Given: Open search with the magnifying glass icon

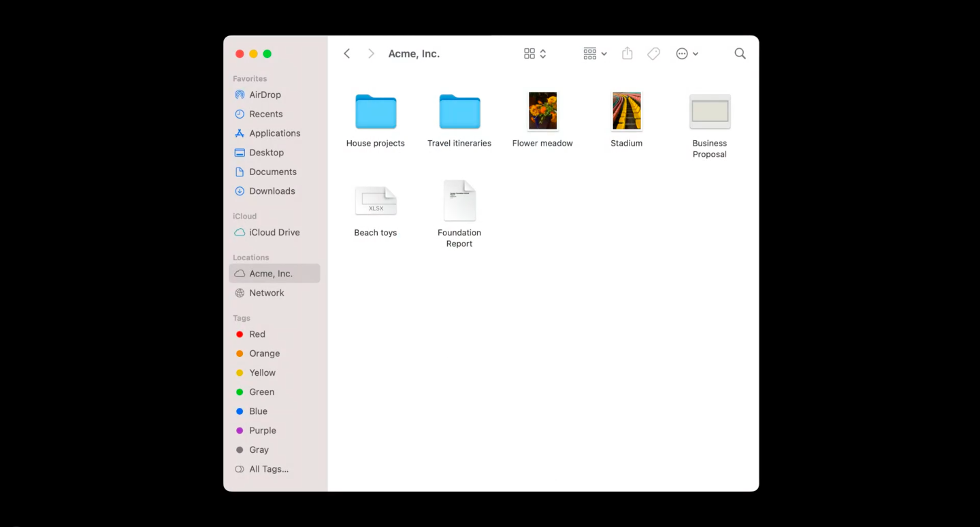Looking at the screenshot, I should [740, 53].
